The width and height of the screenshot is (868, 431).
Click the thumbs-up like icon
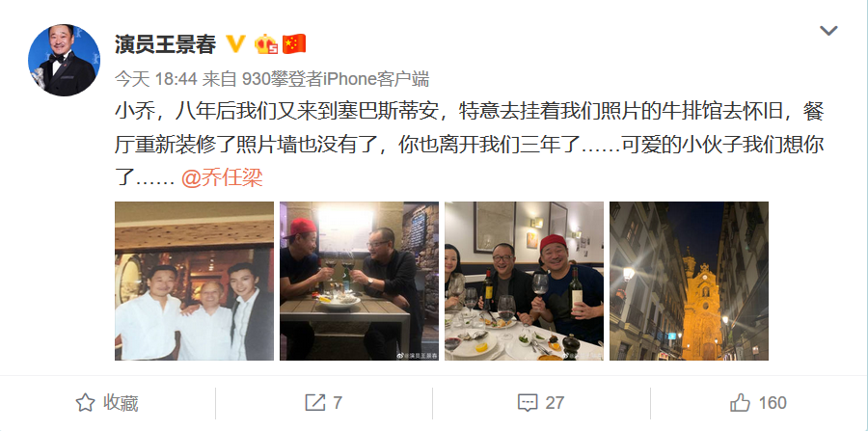pos(740,403)
